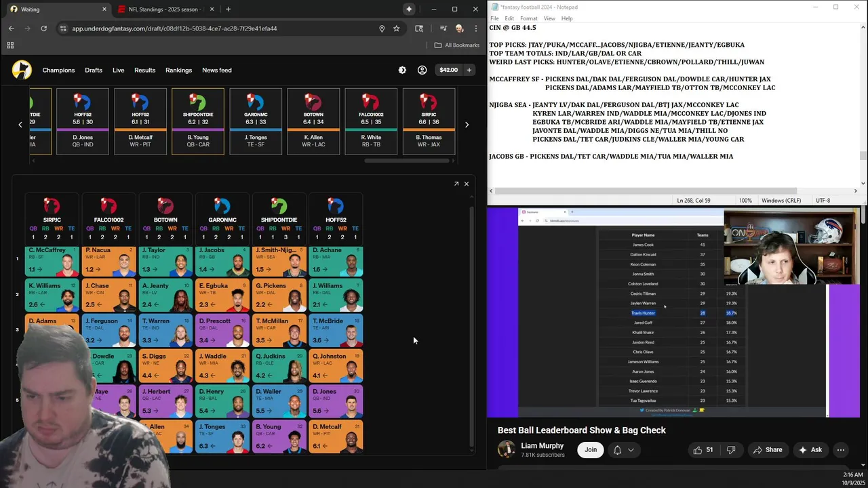868x488 pixels.
Task: Click the Join button on YouTube channel
Action: tap(591, 450)
